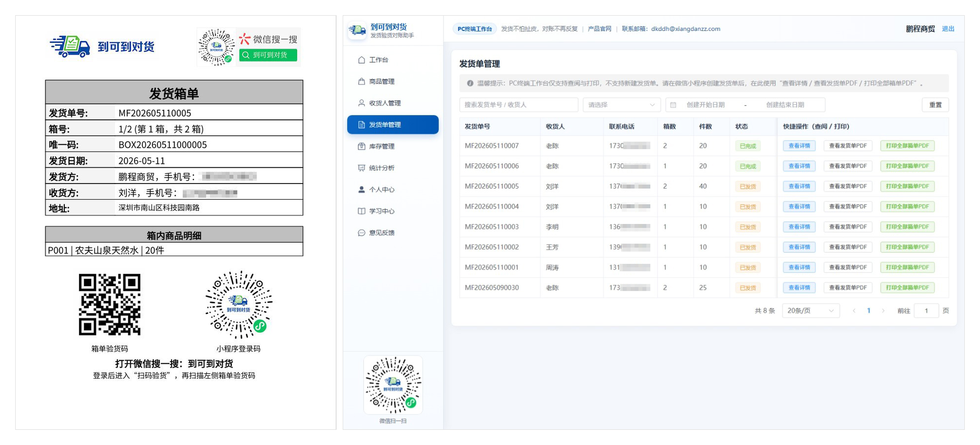Click the calendar icon in the date range field
The width and height of the screenshot is (980, 445).
tap(673, 105)
